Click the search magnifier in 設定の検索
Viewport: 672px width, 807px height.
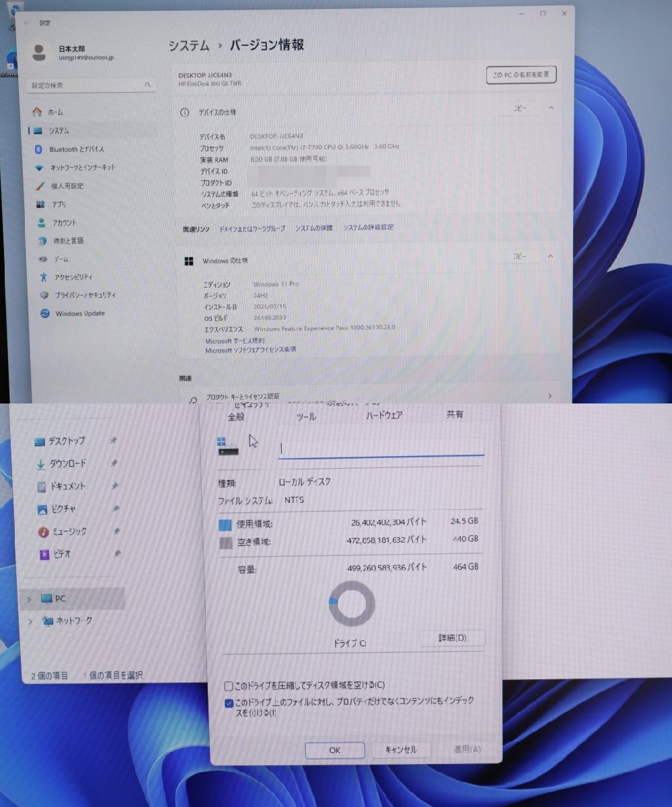pos(147,85)
